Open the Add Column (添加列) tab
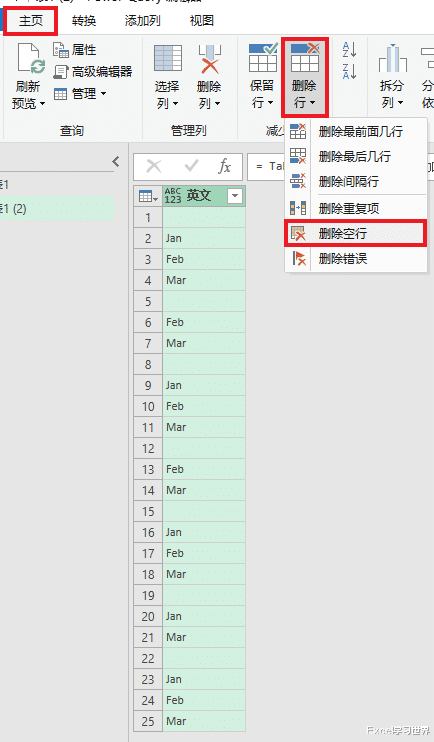 point(142,21)
